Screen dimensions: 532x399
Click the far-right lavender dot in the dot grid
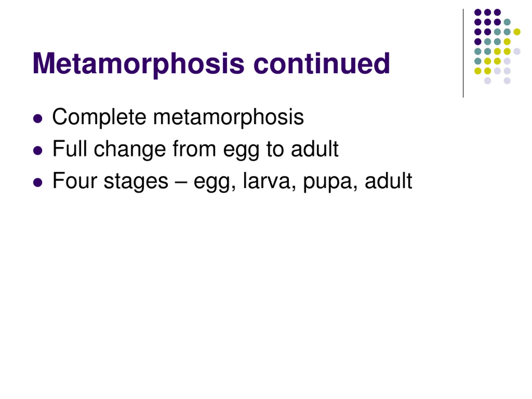point(517,52)
